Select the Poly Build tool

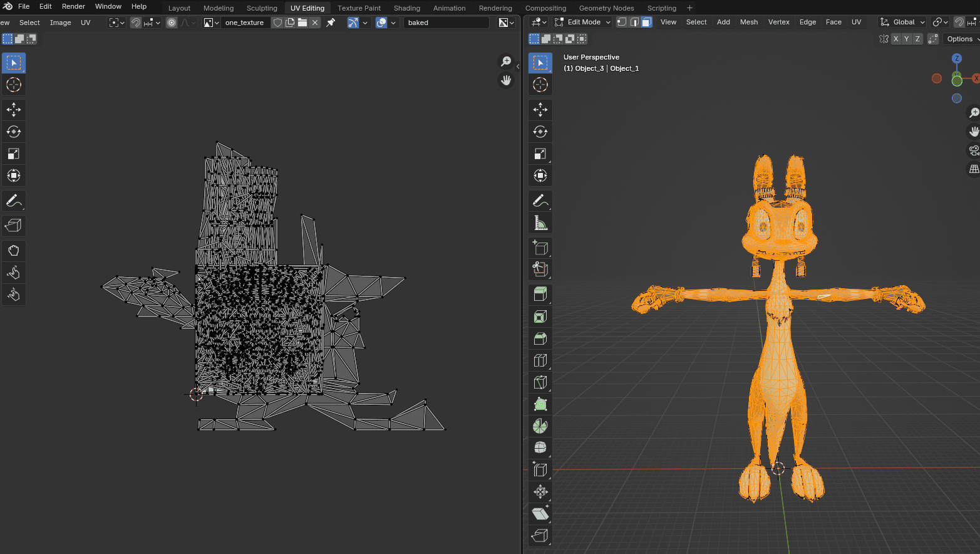pyautogui.click(x=540, y=404)
